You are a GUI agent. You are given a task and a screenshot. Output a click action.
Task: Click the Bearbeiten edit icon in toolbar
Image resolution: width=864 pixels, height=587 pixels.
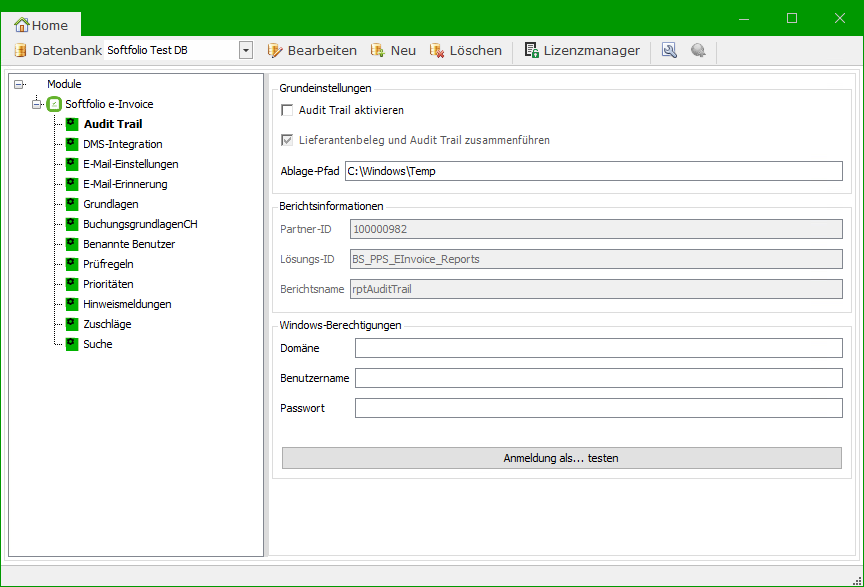click(275, 50)
